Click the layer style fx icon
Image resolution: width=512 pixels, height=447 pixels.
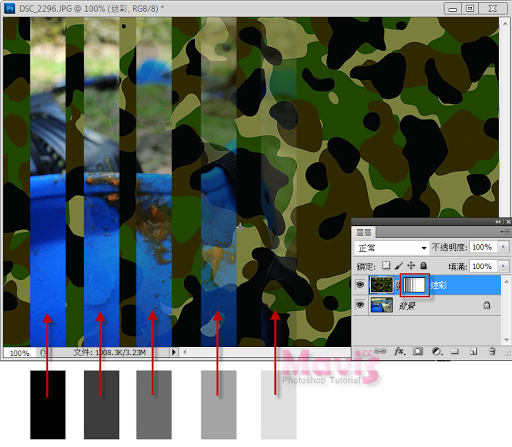coord(400,351)
